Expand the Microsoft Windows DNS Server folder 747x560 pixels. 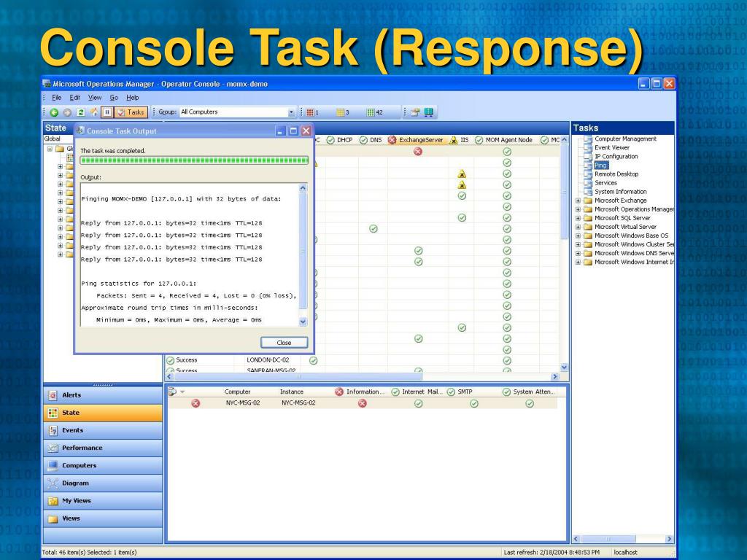(578, 253)
